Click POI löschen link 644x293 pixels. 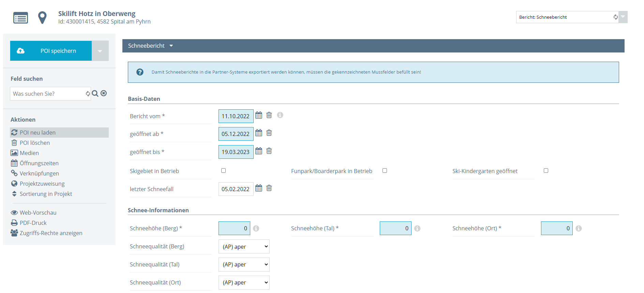coord(35,143)
